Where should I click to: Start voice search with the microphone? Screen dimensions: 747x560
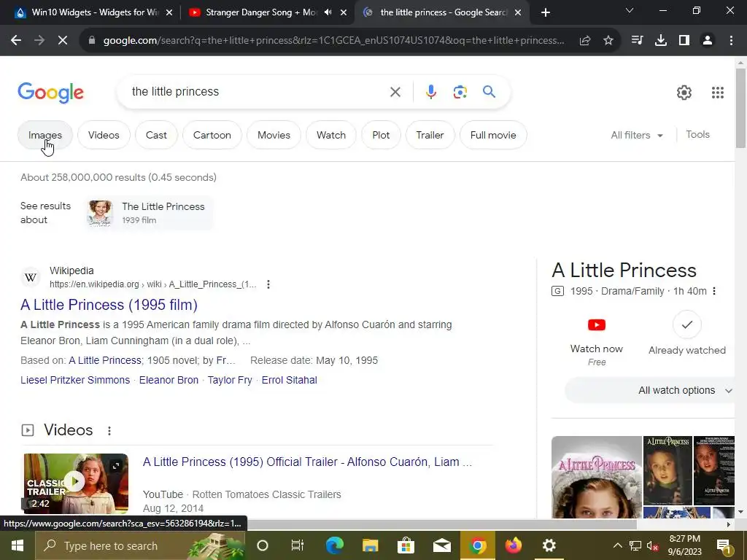point(430,92)
